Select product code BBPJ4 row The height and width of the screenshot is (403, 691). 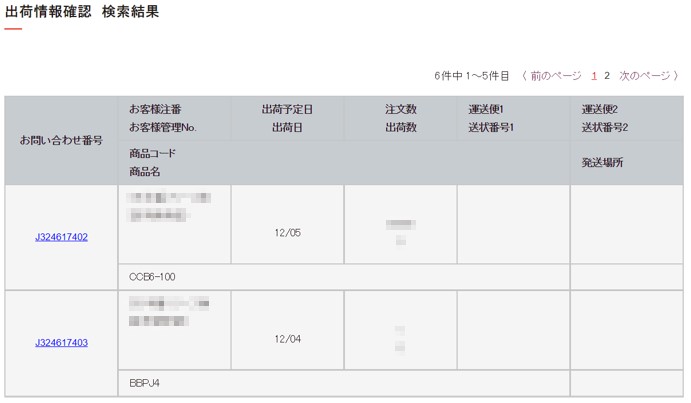point(344,383)
